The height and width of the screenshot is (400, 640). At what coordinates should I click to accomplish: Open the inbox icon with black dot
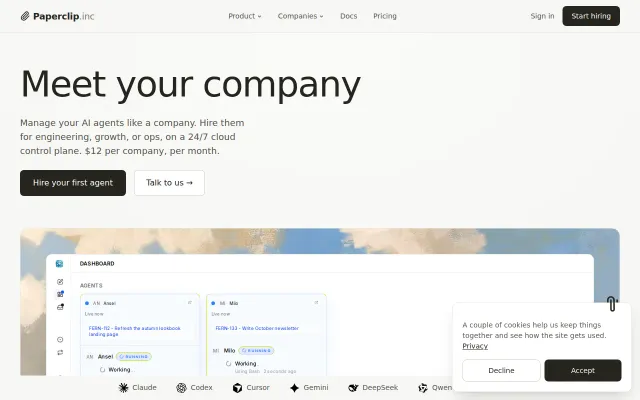tap(60, 307)
